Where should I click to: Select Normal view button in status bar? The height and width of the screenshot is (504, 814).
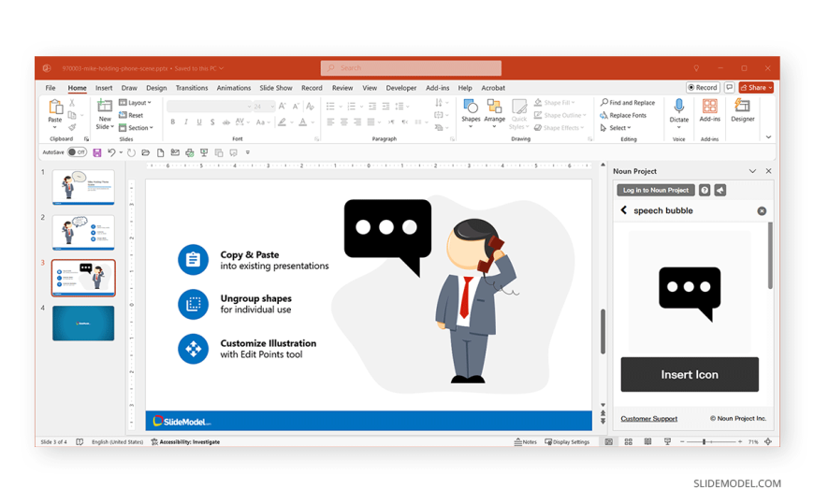pos(608,441)
